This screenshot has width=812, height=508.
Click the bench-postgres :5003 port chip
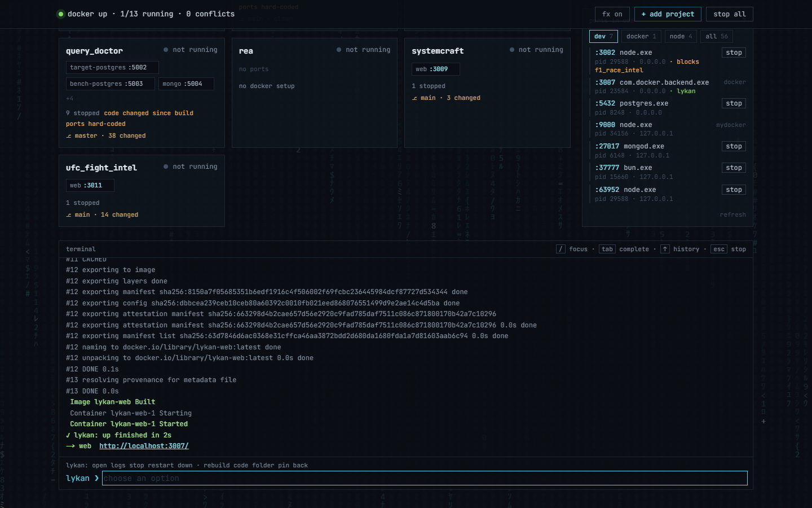(111, 84)
